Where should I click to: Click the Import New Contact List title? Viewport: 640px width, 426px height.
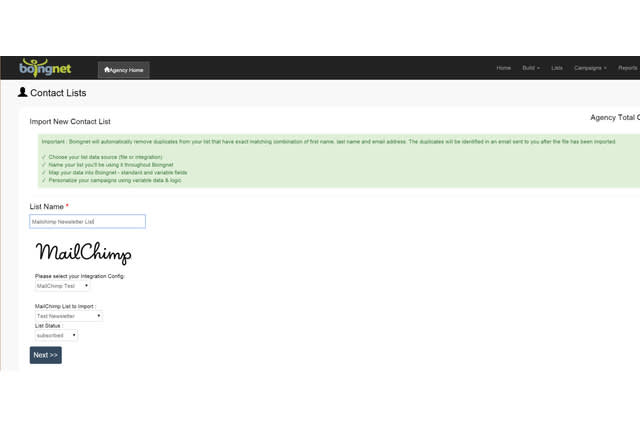click(70, 122)
